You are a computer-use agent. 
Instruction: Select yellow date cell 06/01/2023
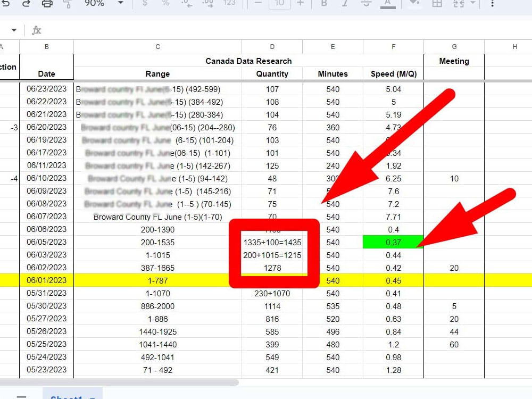[x=46, y=280]
